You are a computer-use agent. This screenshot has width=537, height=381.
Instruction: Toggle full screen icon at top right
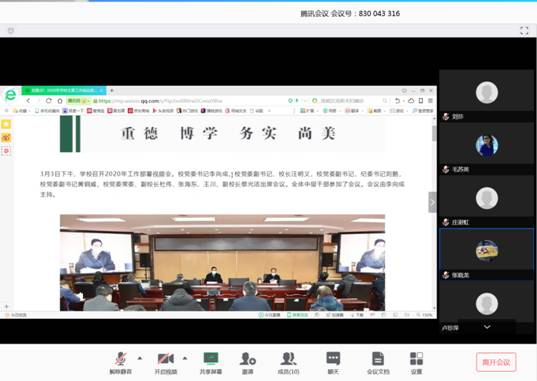[524, 30]
